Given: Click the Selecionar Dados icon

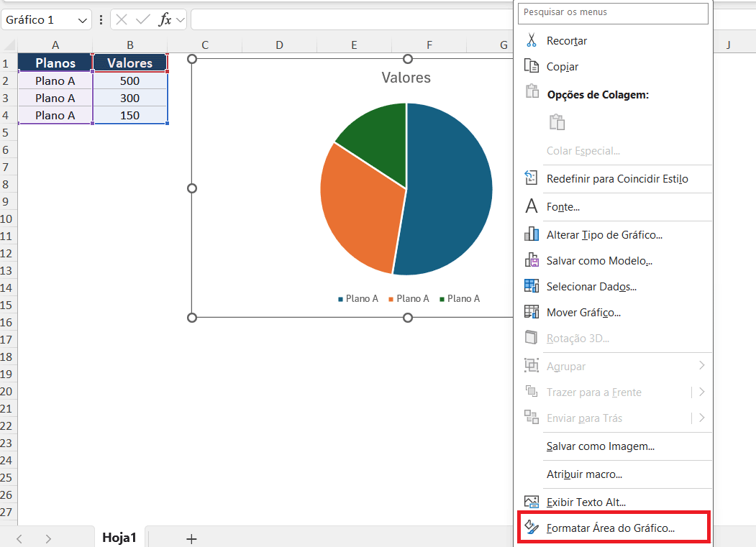Looking at the screenshot, I should [x=532, y=286].
